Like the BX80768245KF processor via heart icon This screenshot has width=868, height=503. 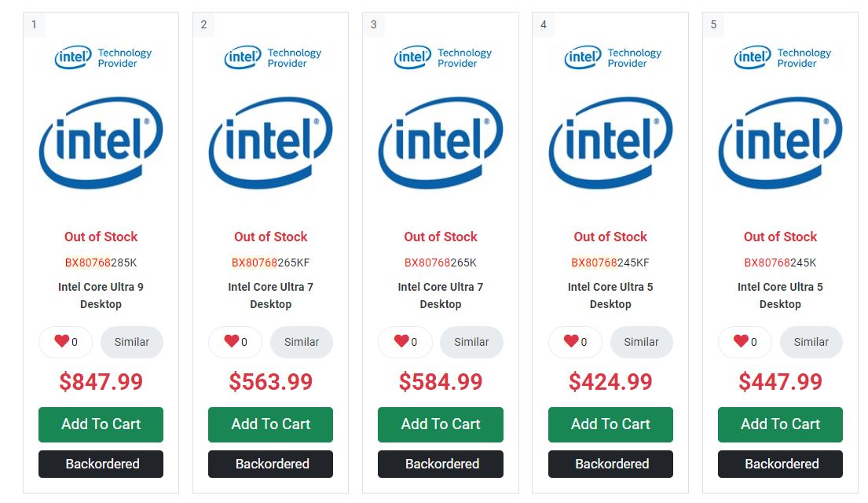click(x=572, y=341)
